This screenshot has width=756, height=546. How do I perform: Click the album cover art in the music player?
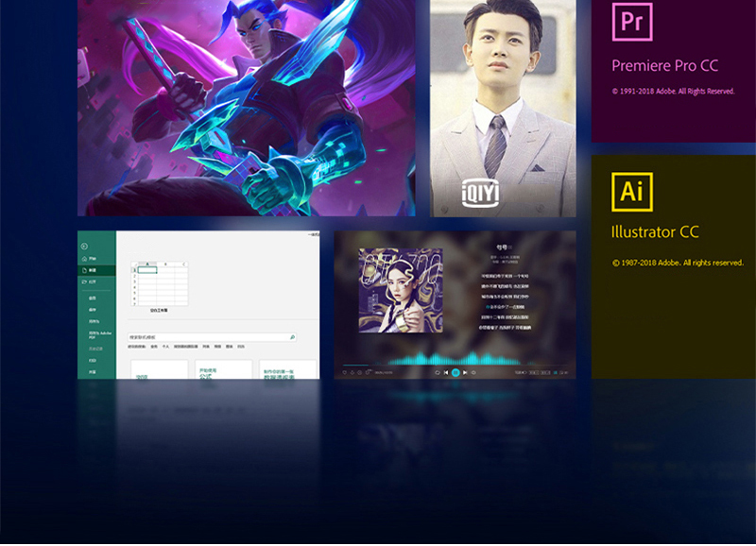click(400, 291)
